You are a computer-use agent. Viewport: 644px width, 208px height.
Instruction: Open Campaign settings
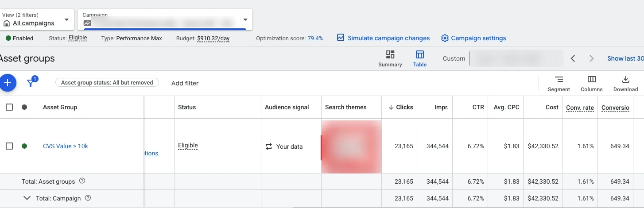(473, 38)
